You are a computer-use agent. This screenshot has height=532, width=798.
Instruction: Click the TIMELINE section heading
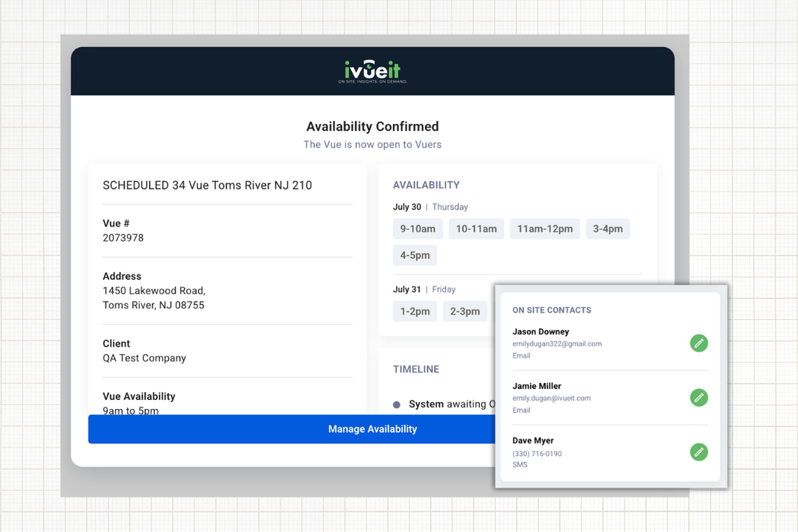coord(416,369)
